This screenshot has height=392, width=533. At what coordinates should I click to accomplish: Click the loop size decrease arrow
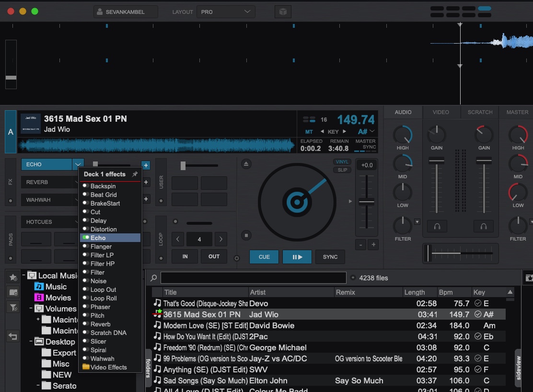(x=178, y=239)
